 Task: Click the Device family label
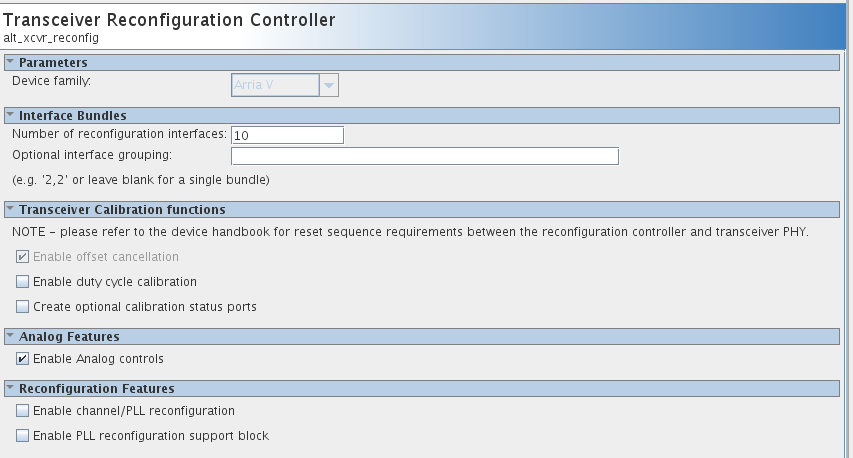coord(51,80)
